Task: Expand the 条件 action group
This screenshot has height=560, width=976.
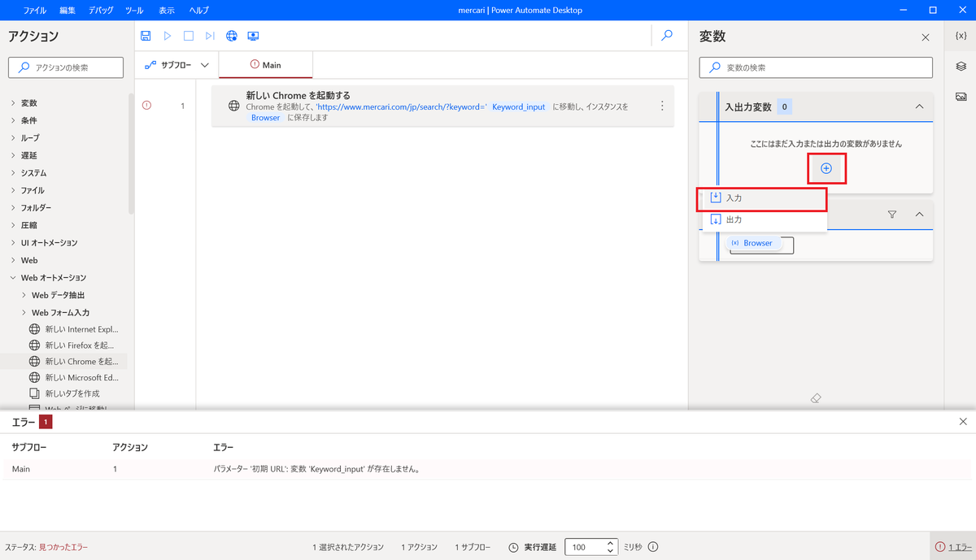Action: [13, 120]
